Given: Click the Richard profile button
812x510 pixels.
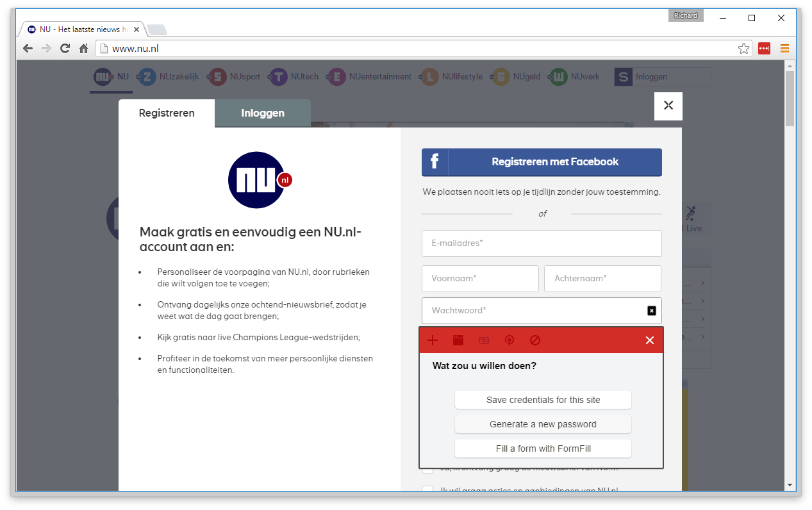Looking at the screenshot, I should 686,15.
